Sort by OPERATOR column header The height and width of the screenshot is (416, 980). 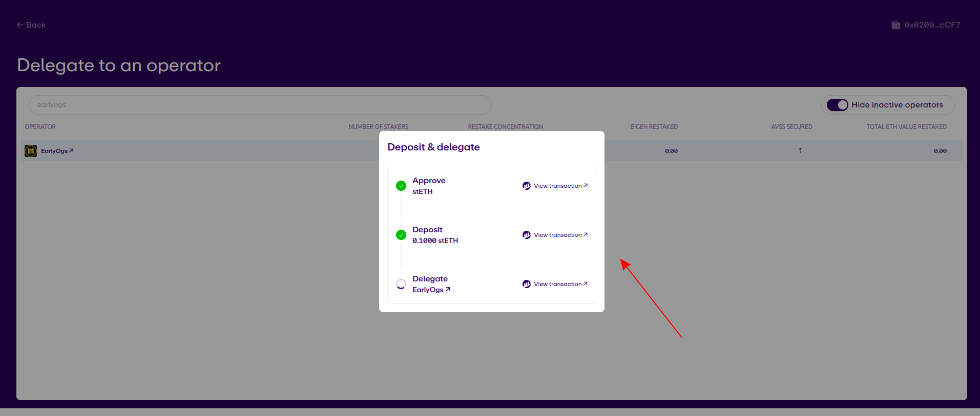point(40,127)
